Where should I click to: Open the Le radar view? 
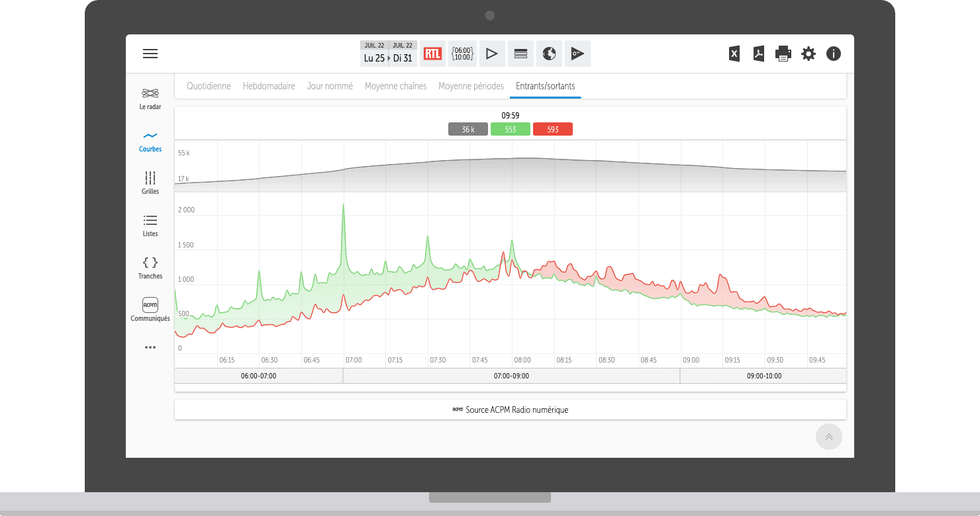coord(150,98)
